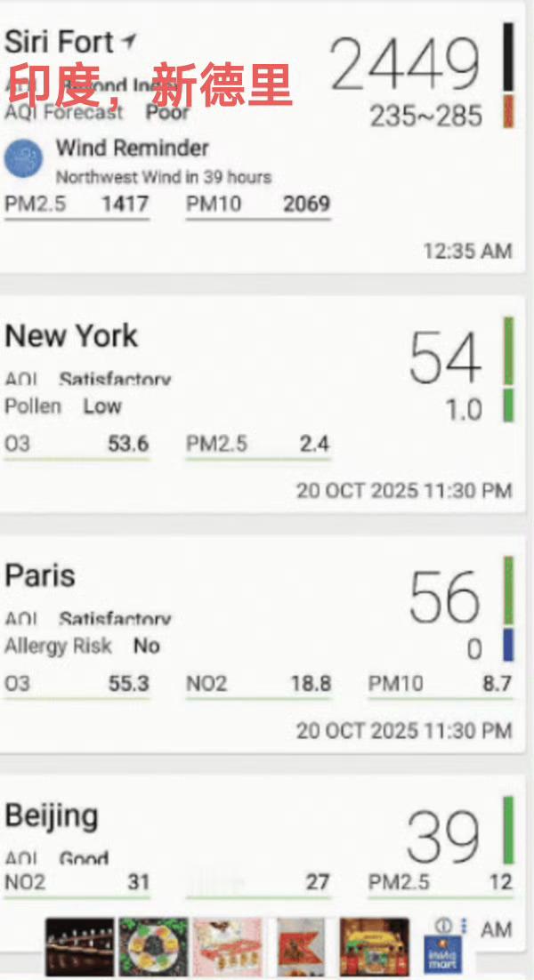This screenshot has width=534, height=980.
Task: Click the large 2449 AQI number
Action: coord(405,64)
